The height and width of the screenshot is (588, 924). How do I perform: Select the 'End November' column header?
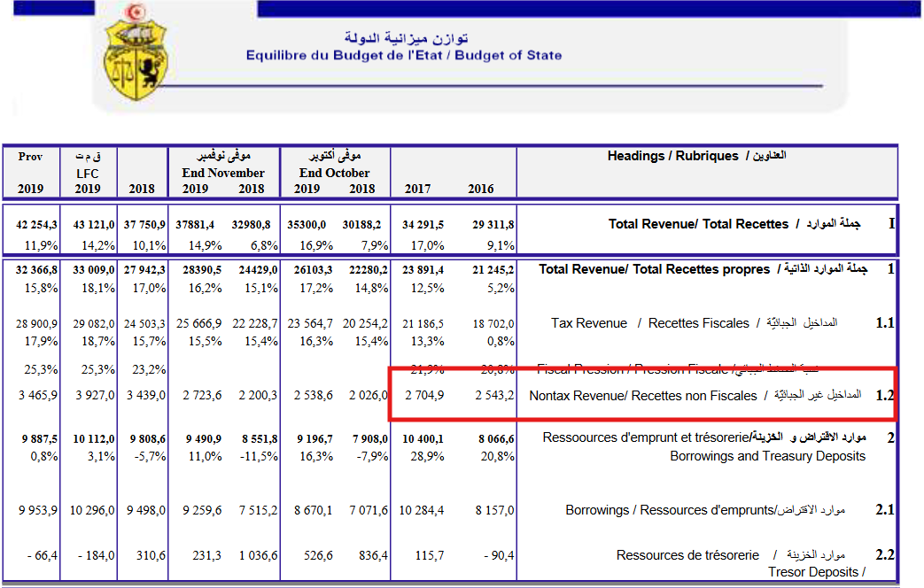tap(223, 173)
